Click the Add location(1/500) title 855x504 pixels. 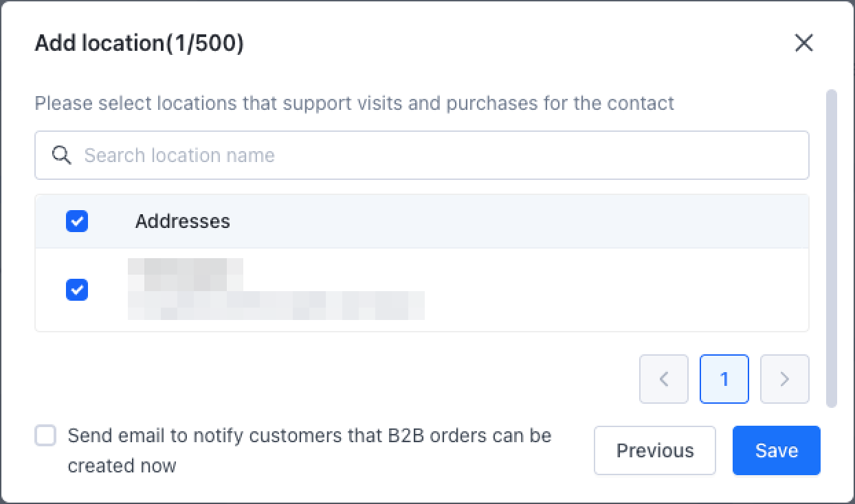(139, 43)
